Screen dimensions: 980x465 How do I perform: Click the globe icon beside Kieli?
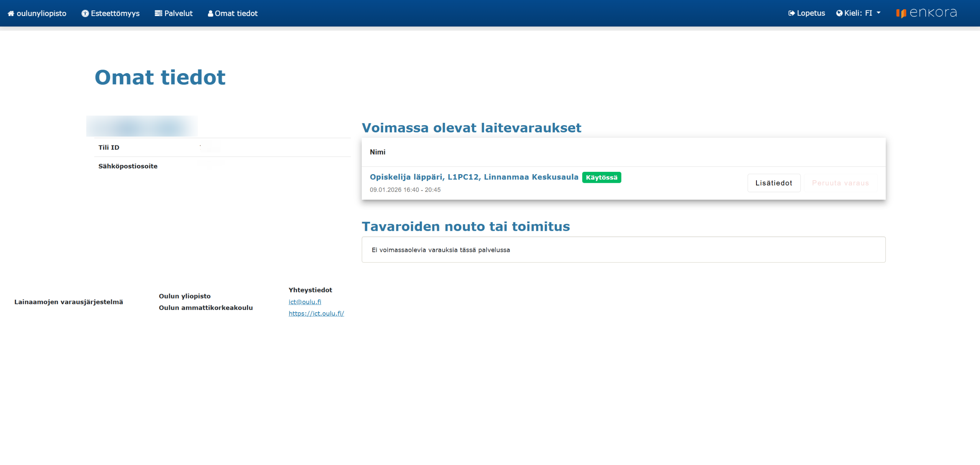click(839, 13)
